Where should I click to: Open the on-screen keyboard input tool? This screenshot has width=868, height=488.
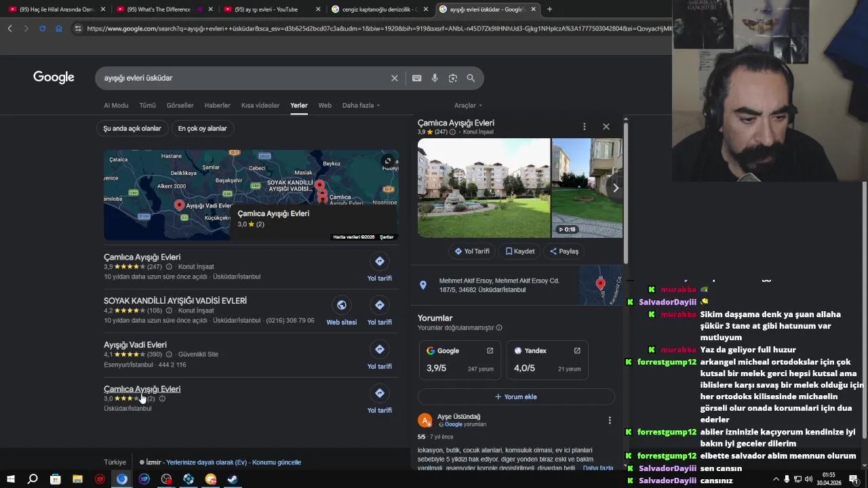(417, 78)
